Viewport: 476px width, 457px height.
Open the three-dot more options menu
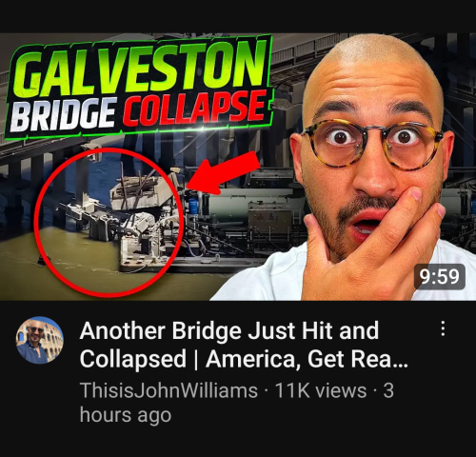pyautogui.click(x=443, y=328)
